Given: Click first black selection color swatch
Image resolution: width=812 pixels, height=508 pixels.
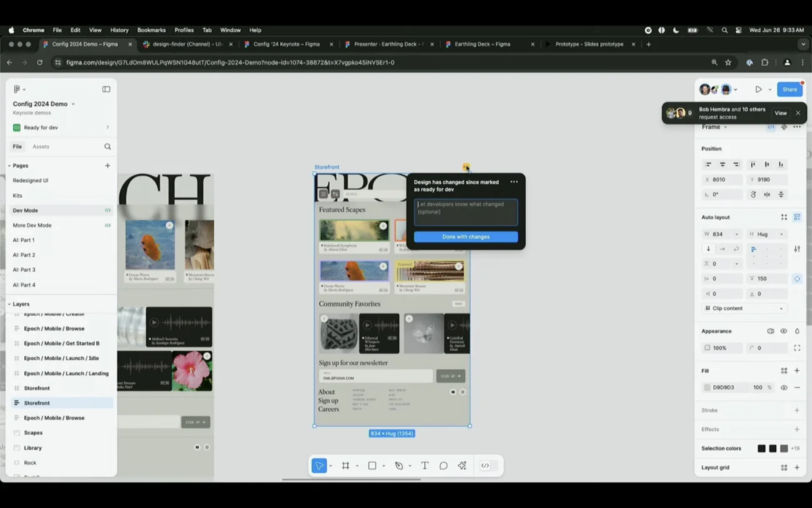Looking at the screenshot, I should 761,448.
